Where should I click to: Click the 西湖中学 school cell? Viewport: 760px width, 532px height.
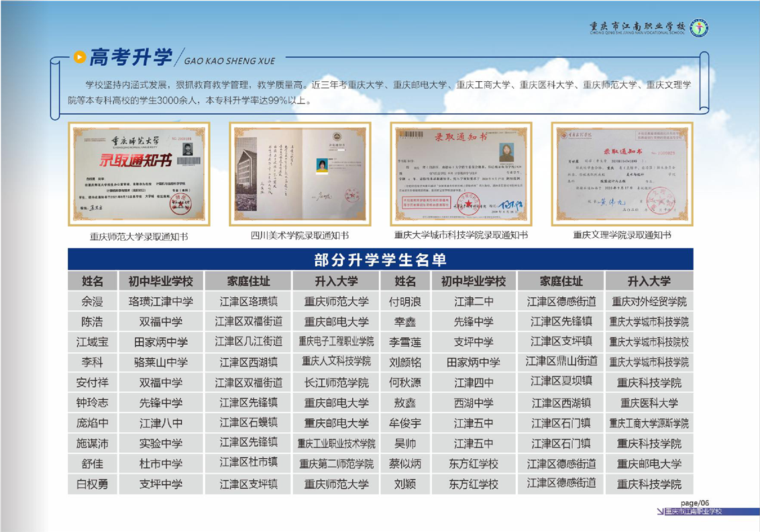(x=474, y=403)
